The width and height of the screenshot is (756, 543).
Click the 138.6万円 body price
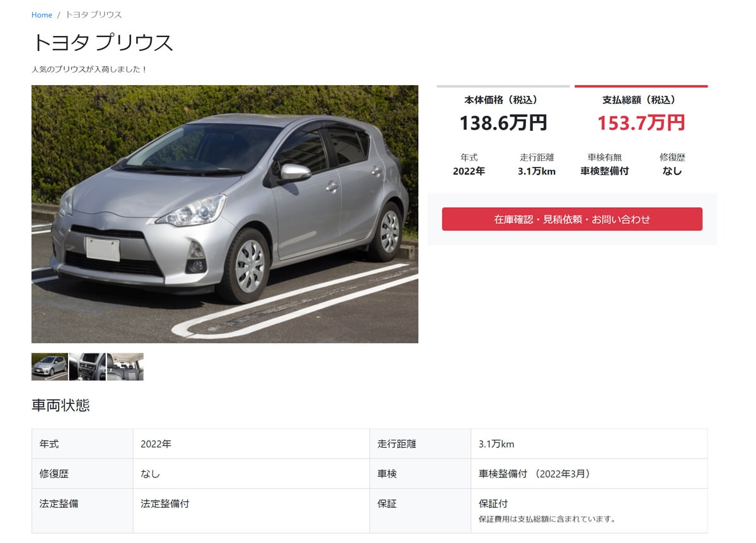point(503,122)
